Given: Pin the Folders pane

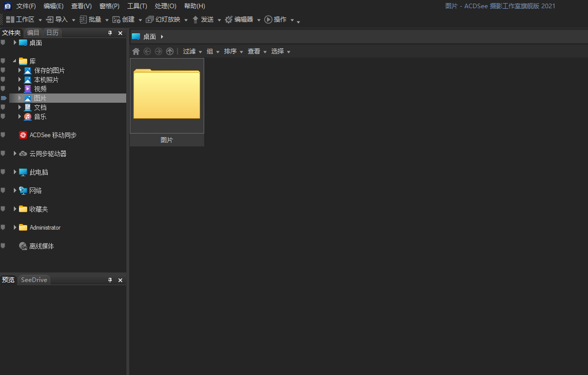Looking at the screenshot, I should click(x=110, y=33).
